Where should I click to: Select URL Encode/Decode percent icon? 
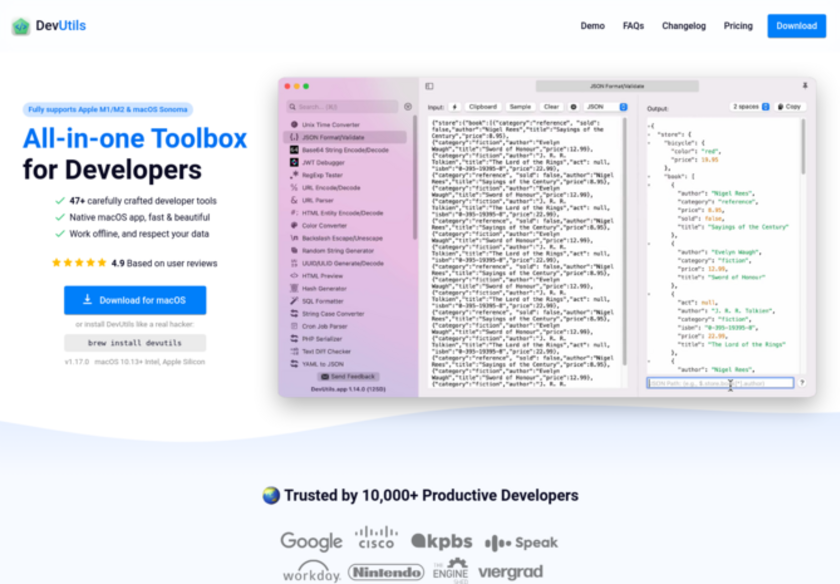point(294,188)
